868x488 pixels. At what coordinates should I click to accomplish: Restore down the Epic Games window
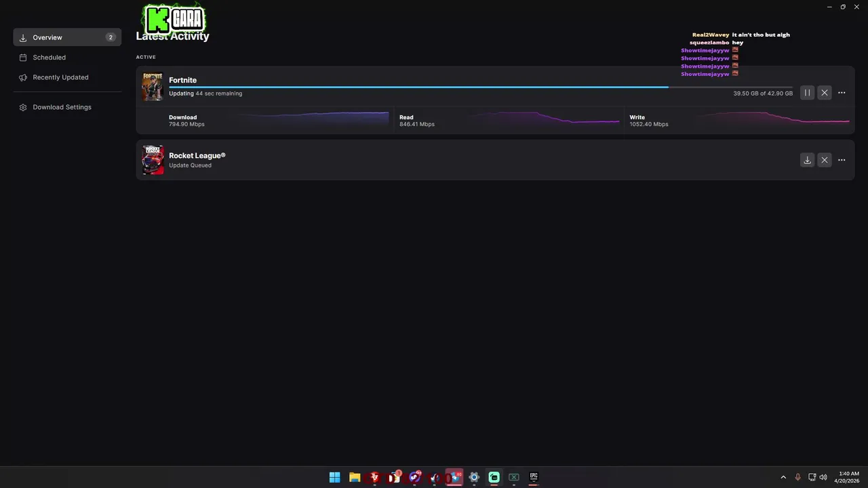[x=843, y=7]
